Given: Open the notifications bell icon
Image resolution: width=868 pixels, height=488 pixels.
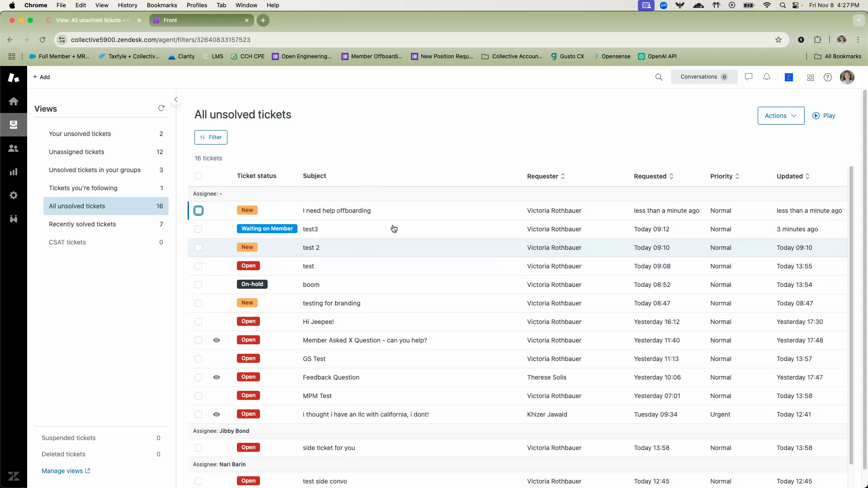Looking at the screenshot, I should point(767,77).
